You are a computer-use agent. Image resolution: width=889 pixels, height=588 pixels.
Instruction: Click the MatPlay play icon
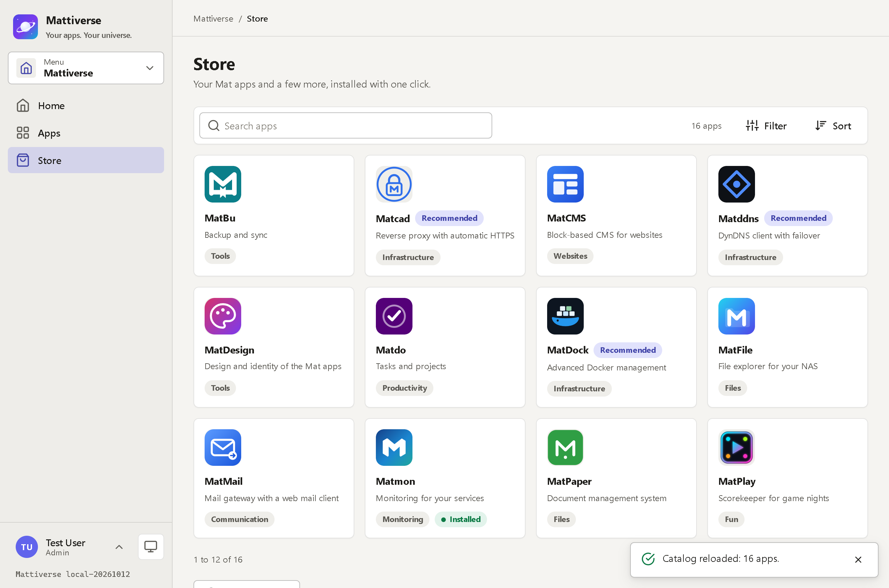[736, 448]
